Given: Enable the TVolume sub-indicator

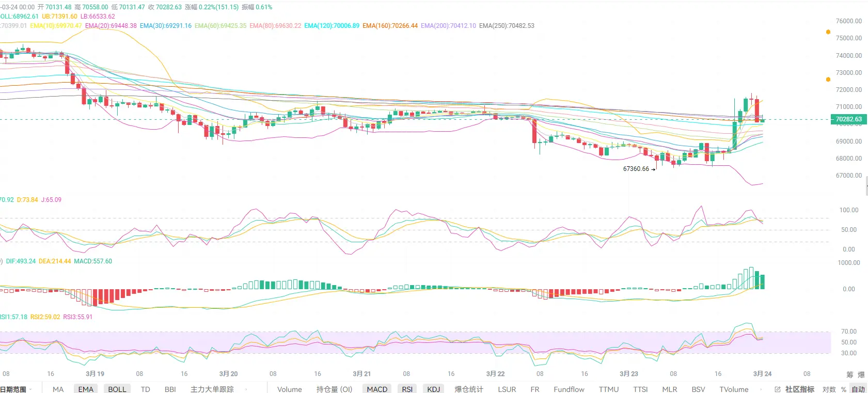Looking at the screenshot, I should [734, 389].
